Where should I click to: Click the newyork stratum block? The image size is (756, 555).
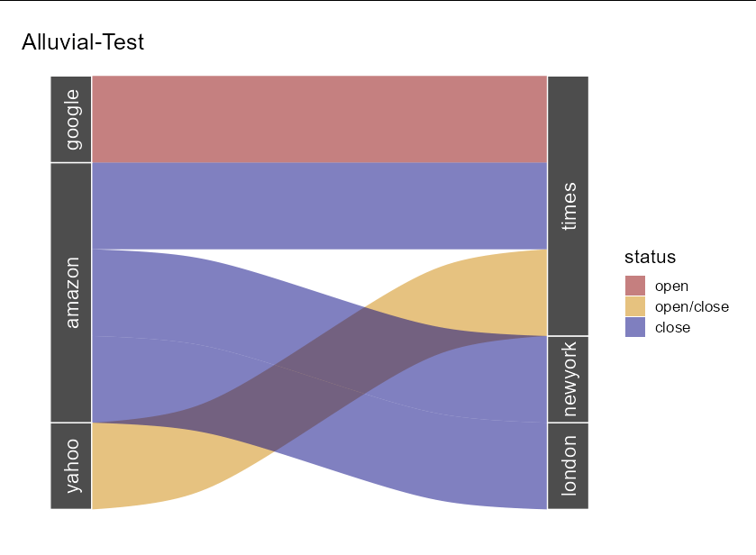(x=568, y=379)
